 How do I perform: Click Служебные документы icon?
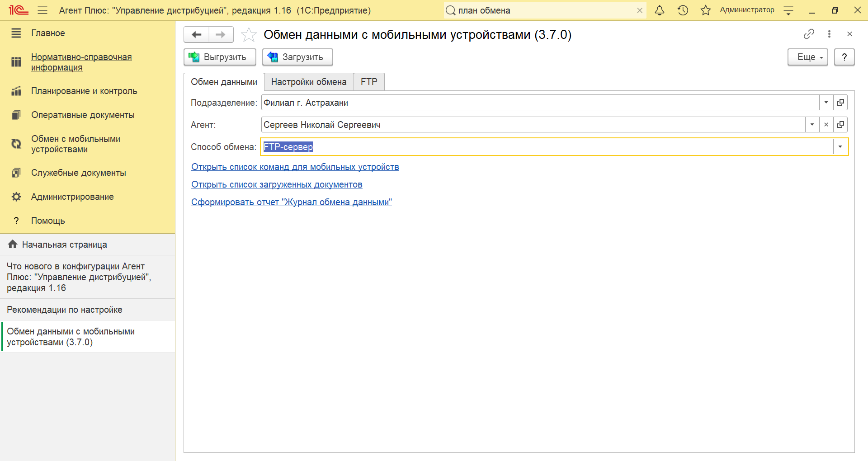click(x=16, y=173)
